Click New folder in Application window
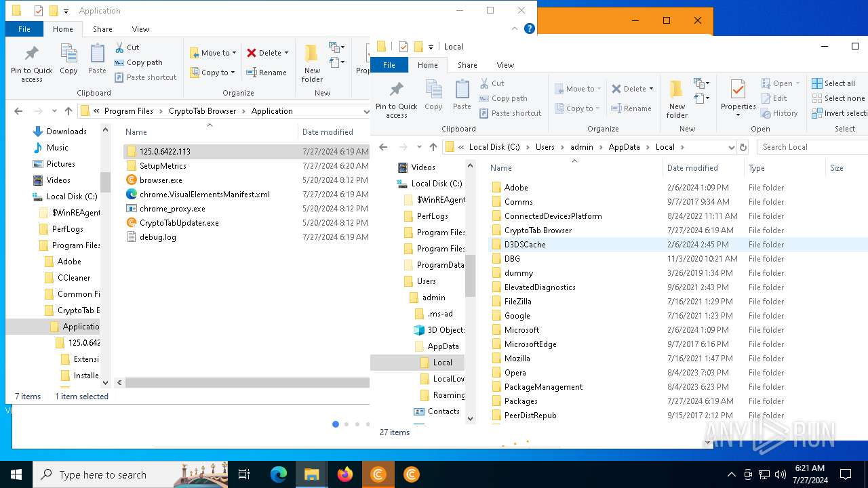 (x=312, y=63)
